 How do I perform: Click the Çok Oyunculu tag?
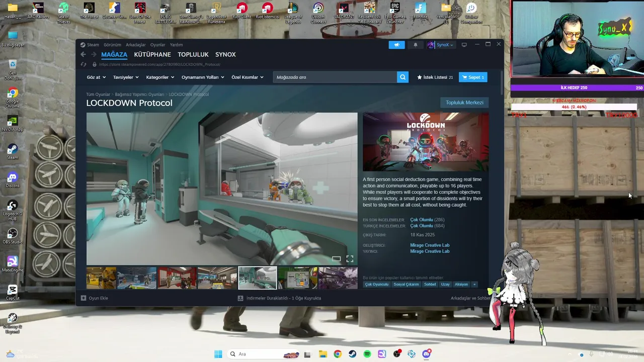(377, 285)
